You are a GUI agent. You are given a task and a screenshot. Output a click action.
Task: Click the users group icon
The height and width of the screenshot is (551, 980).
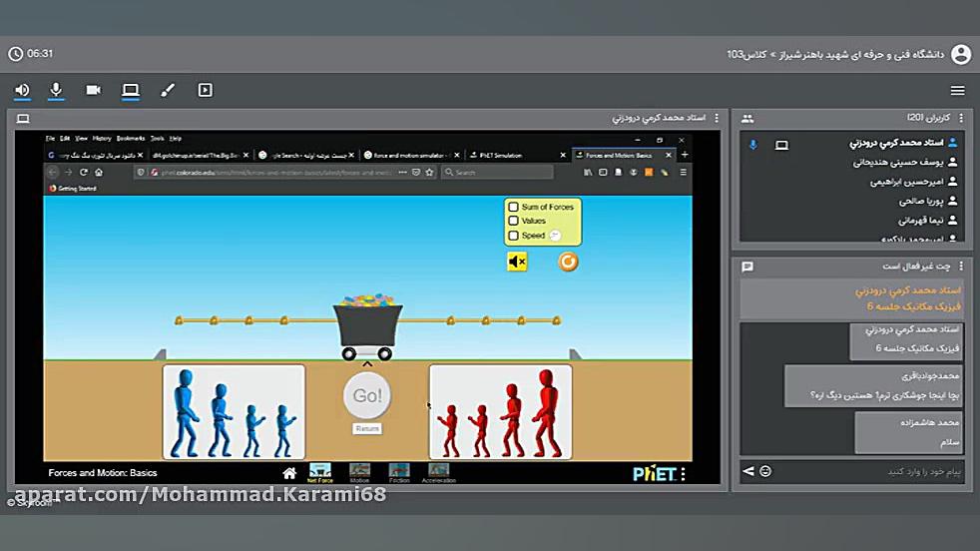pyautogui.click(x=747, y=118)
